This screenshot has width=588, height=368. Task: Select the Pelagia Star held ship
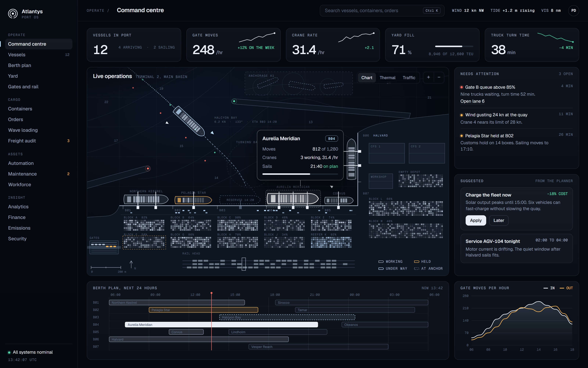tap(193, 200)
